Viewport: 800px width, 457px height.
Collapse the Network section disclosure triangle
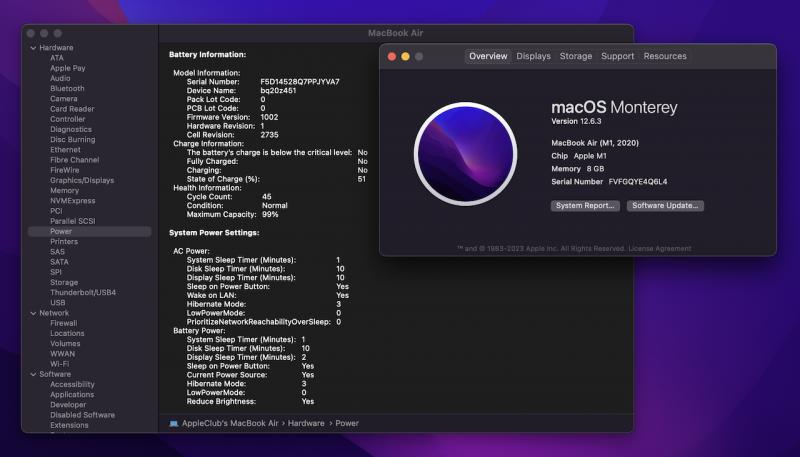[x=33, y=313]
